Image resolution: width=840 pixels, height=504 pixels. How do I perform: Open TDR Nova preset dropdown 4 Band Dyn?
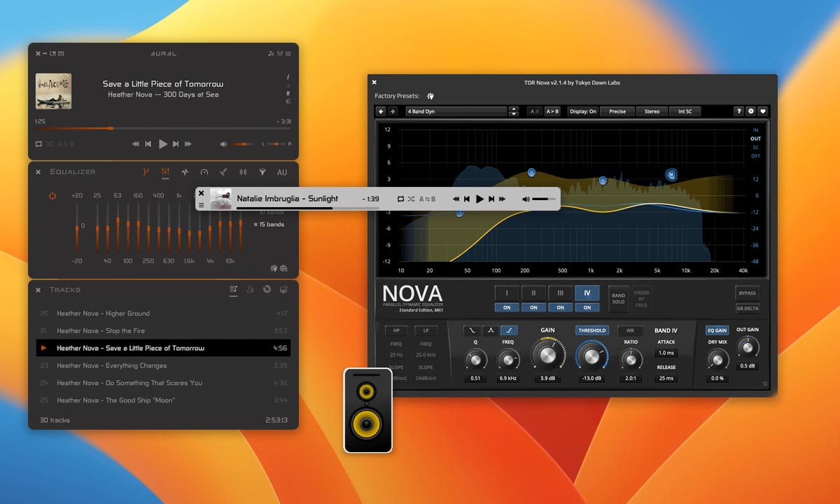coord(456,111)
